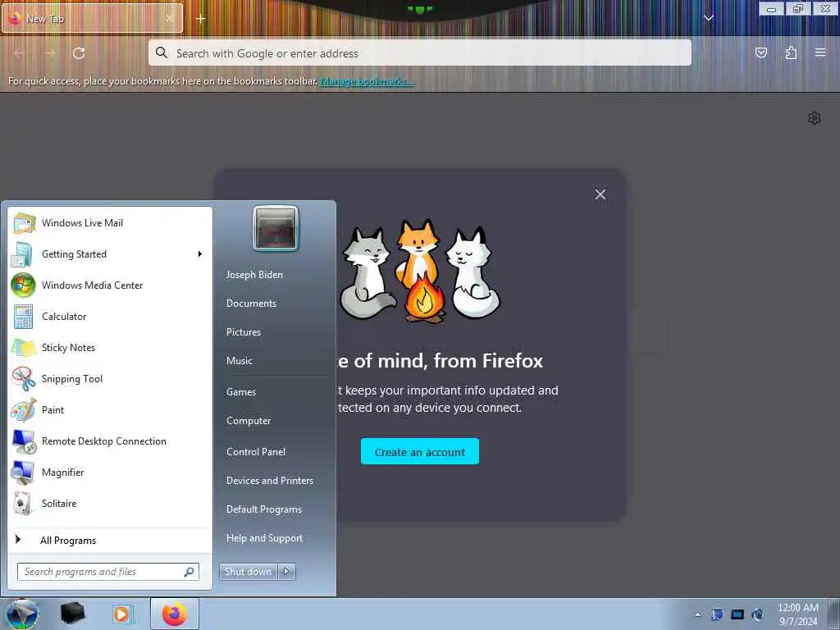Show hidden system tray icons
The height and width of the screenshot is (630, 840).
(697, 615)
